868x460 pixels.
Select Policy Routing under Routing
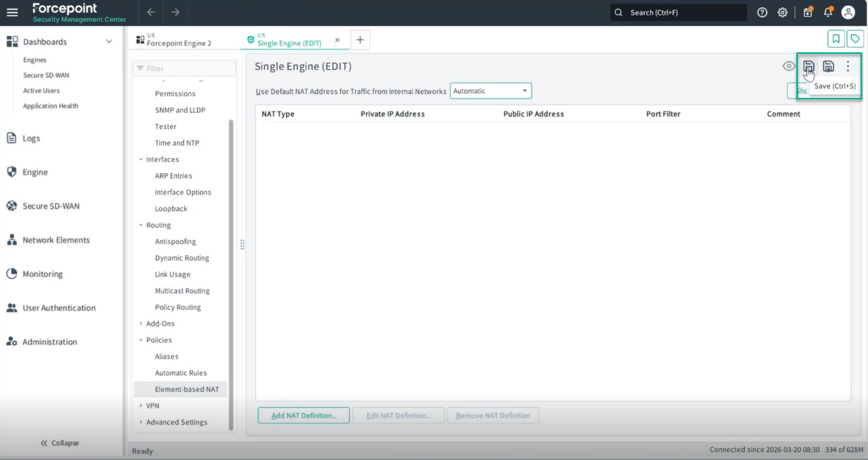(178, 307)
